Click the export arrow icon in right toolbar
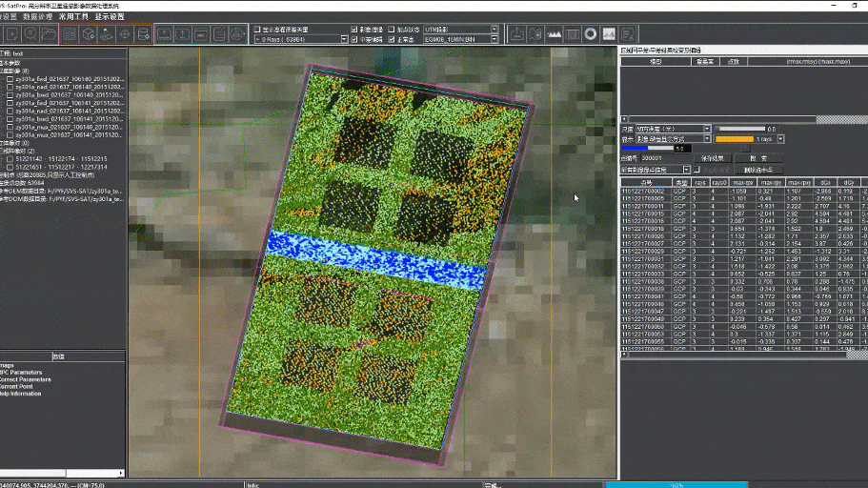 (517, 34)
